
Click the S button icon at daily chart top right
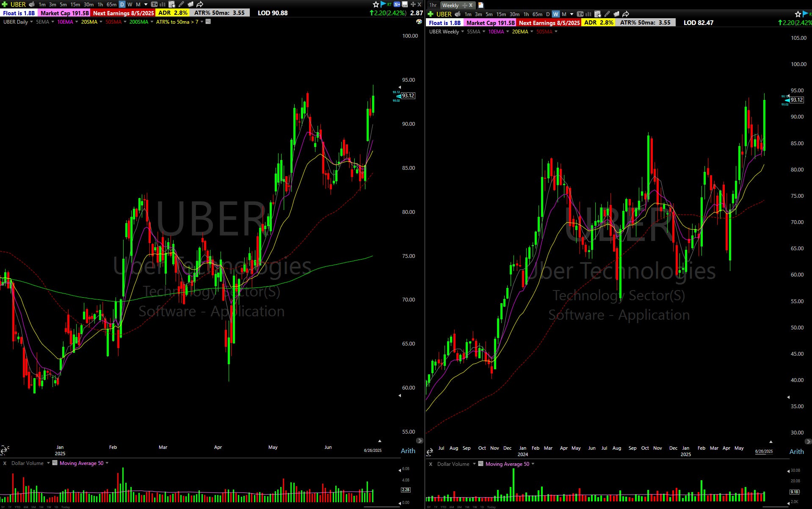point(397,4)
